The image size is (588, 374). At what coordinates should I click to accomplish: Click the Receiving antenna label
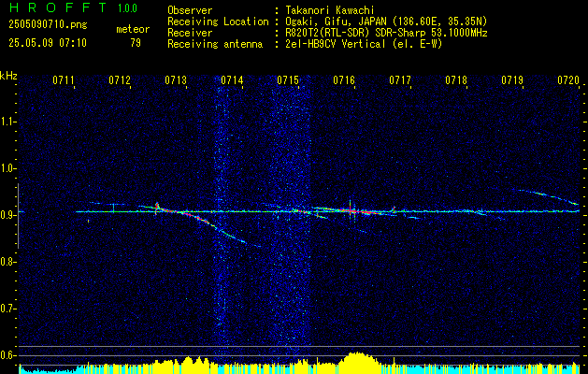[x=215, y=44]
